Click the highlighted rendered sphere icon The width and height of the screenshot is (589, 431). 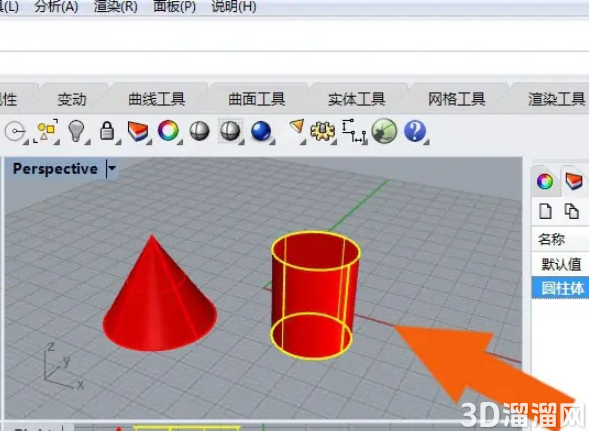pos(230,132)
